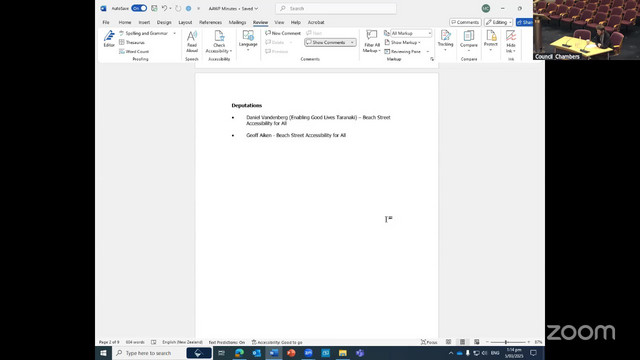Viewport: 640px width, 360px height.
Task: Open the References ribbon tab
Action: click(x=210, y=22)
